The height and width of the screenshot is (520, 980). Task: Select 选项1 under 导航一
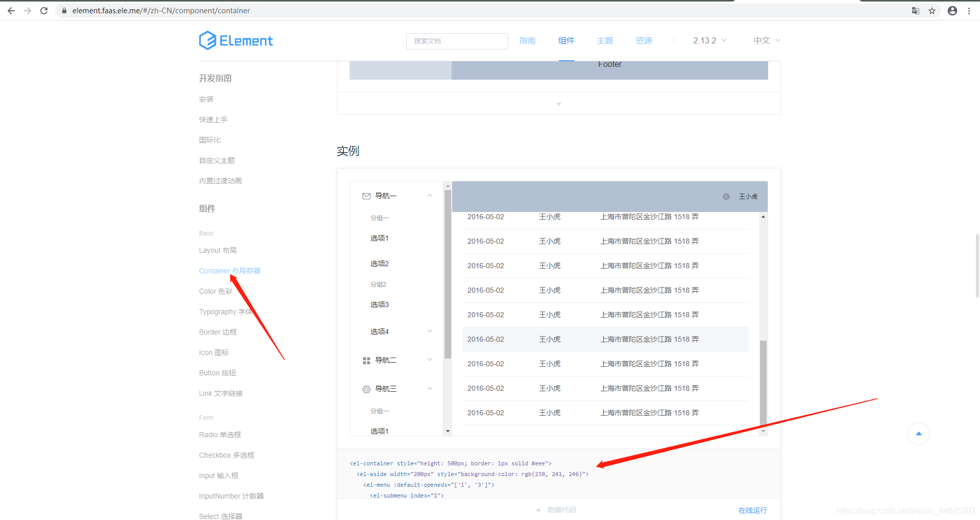(379, 238)
